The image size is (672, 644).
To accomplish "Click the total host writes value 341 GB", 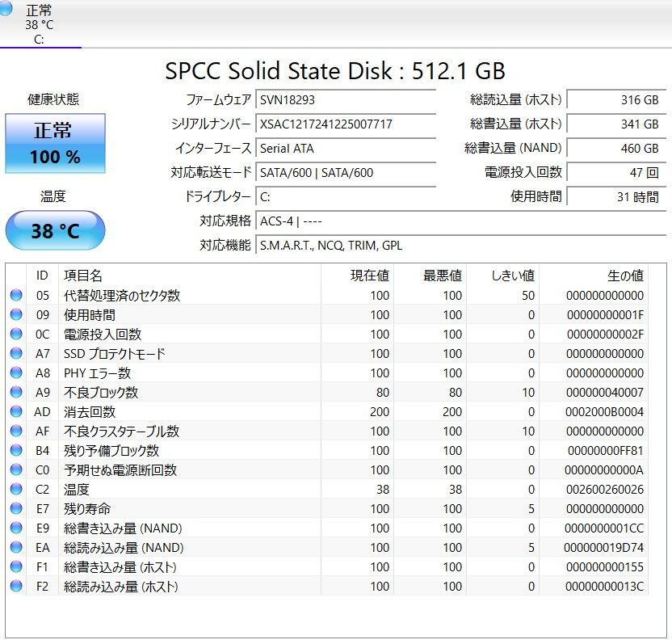I will pos(616,124).
